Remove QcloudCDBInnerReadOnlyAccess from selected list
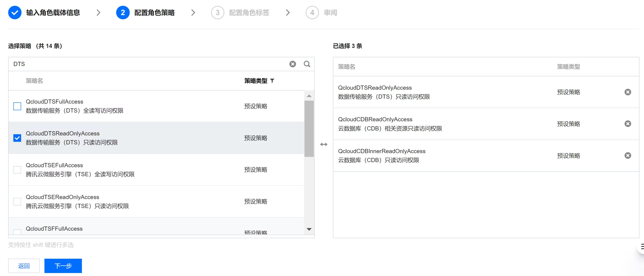Screen dimensions: 644x276 (x=628, y=156)
